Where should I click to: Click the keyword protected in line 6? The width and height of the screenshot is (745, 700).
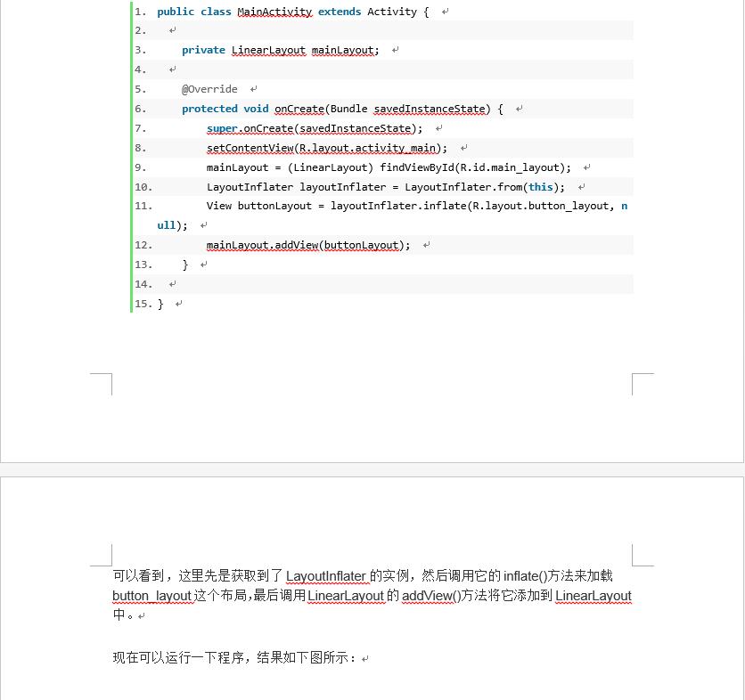click(x=209, y=109)
